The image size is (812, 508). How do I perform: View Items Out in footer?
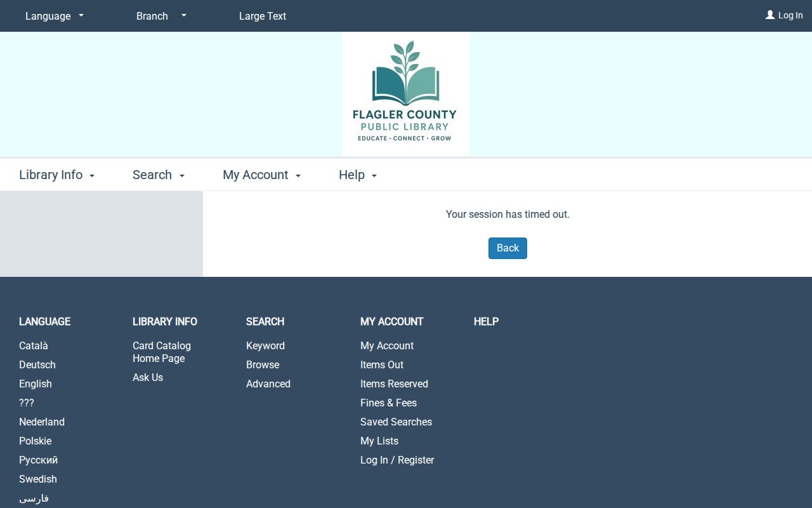pyautogui.click(x=382, y=364)
